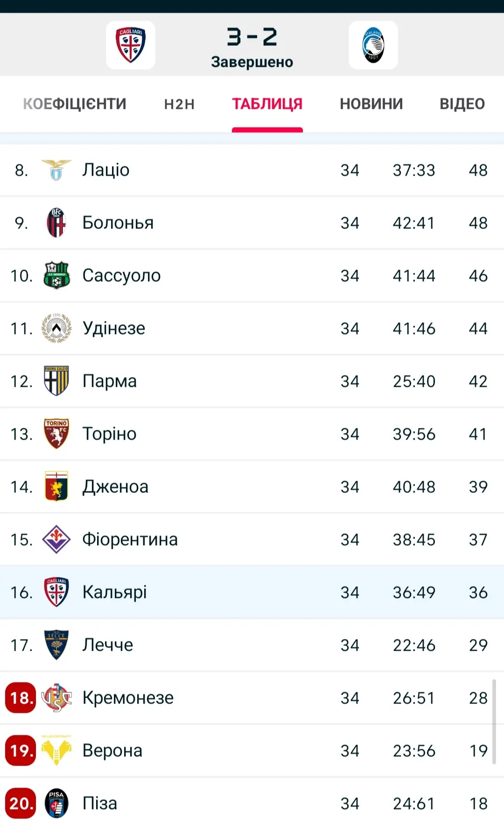Switch to the НОВИНИ tab
This screenshot has width=504, height=824.
[x=371, y=104]
